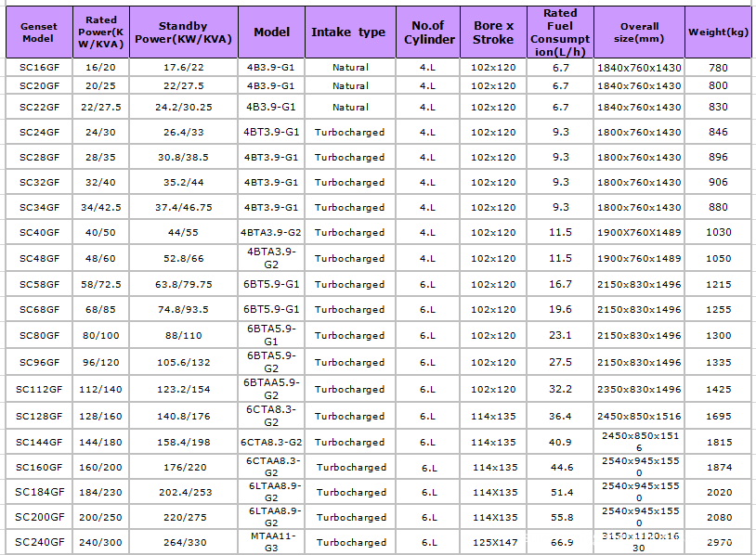Select fuel consumption 23.1 cell

click(x=560, y=335)
